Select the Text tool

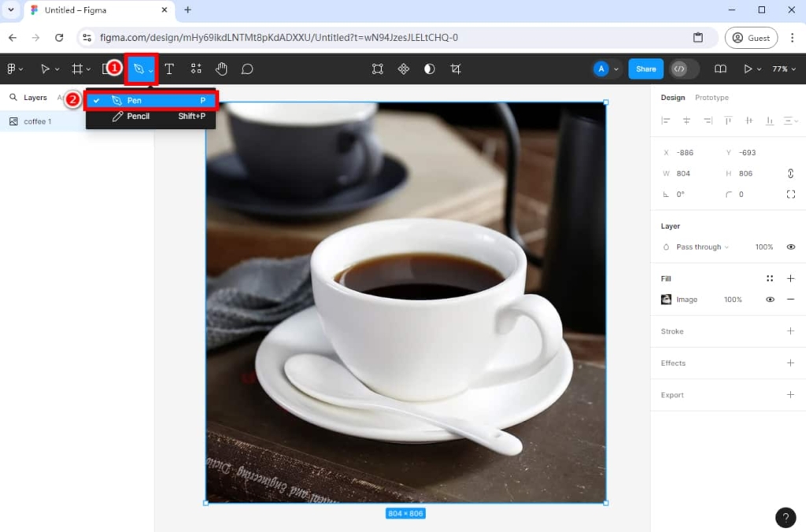pyautogui.click(x=168, y=68)
